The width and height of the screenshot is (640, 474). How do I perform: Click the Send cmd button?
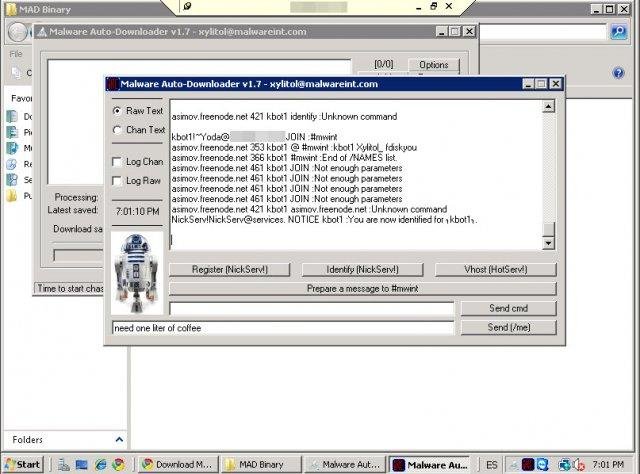tap(509, 308)
